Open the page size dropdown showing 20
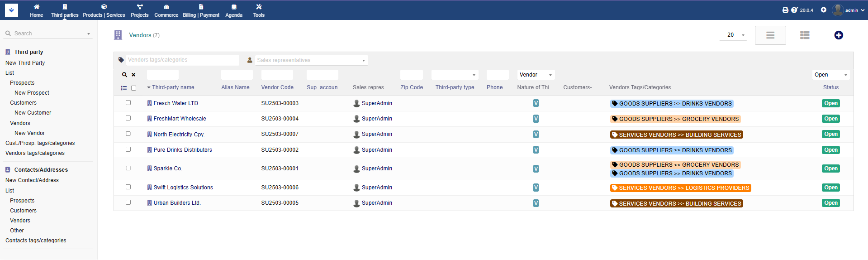This screenshot has width=868, height=260. click(x=733, y=35)
